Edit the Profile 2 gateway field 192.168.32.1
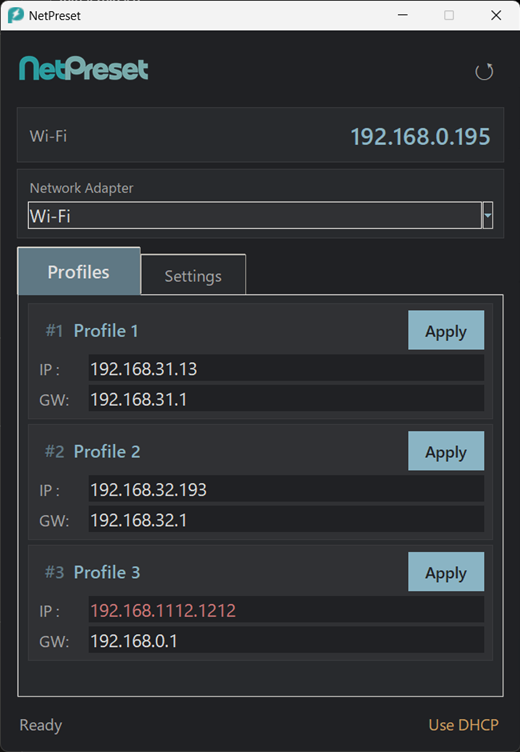520x752 pixels. point(286,520)
